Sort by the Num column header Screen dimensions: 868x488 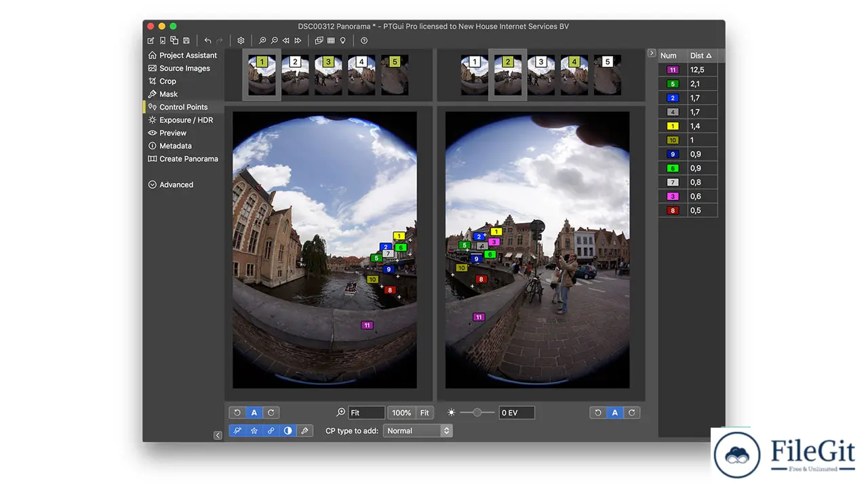click(672, 56)
